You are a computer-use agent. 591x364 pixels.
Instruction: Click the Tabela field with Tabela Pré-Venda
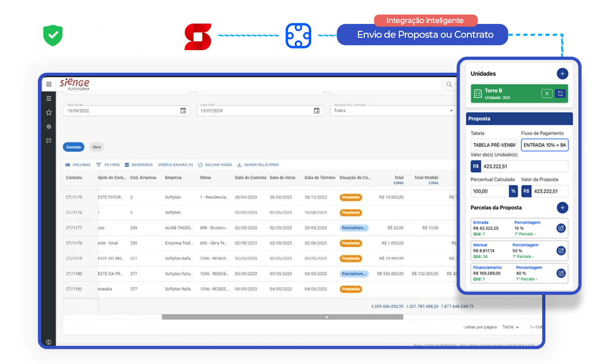tap(494, 145)
